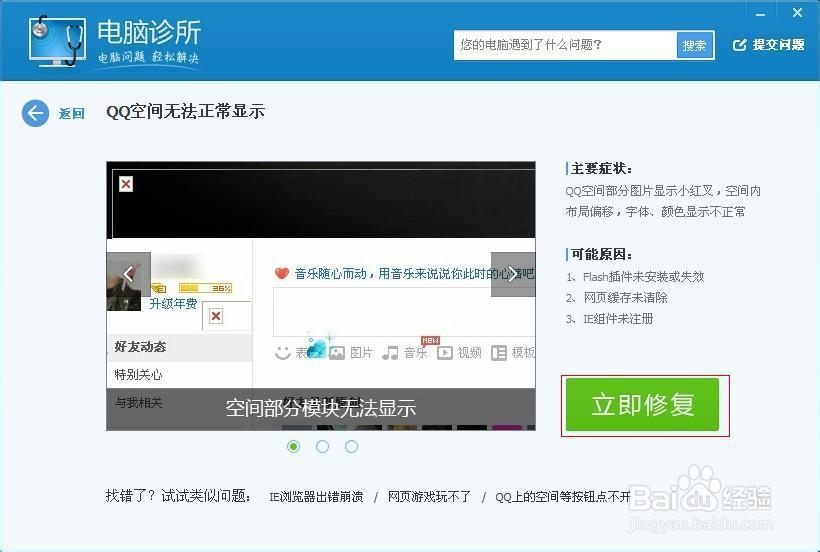Click the 空间部分模块无法显示 caption

click(321, 408)
